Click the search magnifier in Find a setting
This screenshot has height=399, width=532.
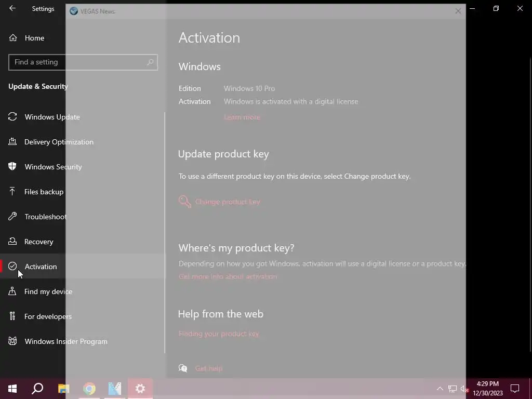tap(150, 62)
